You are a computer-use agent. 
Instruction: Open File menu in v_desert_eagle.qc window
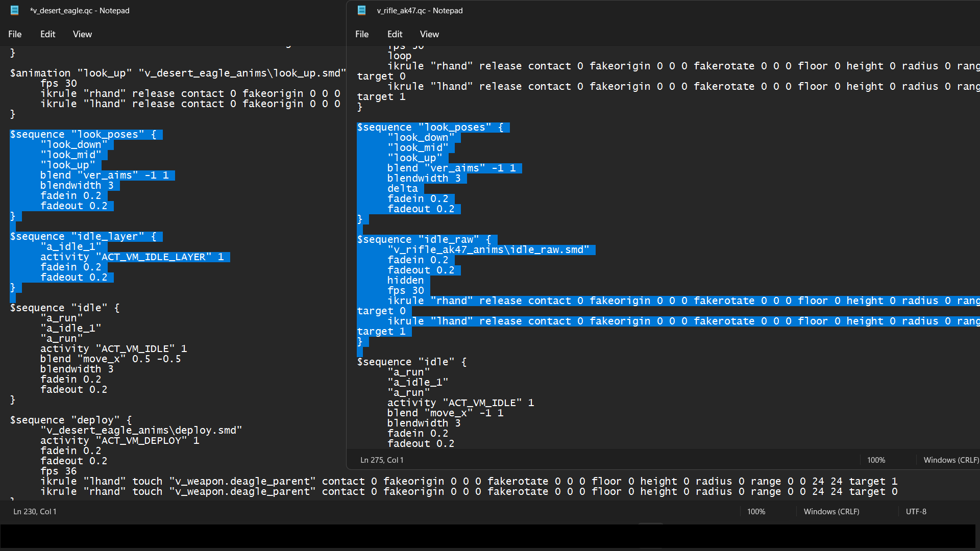(15, 34)
